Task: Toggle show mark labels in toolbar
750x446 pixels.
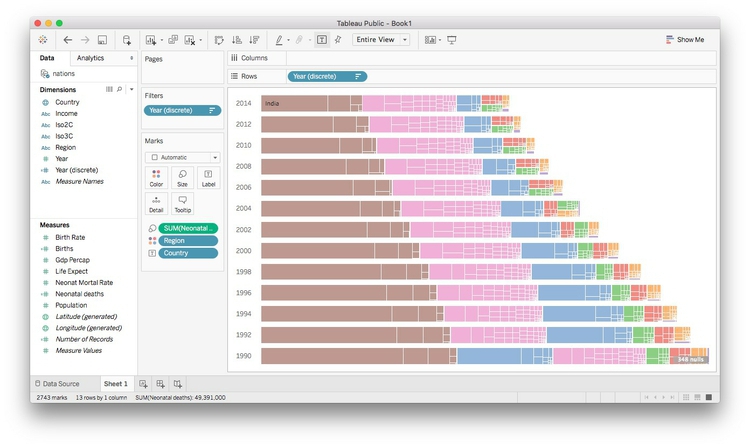Action: (x=321, y=40)
